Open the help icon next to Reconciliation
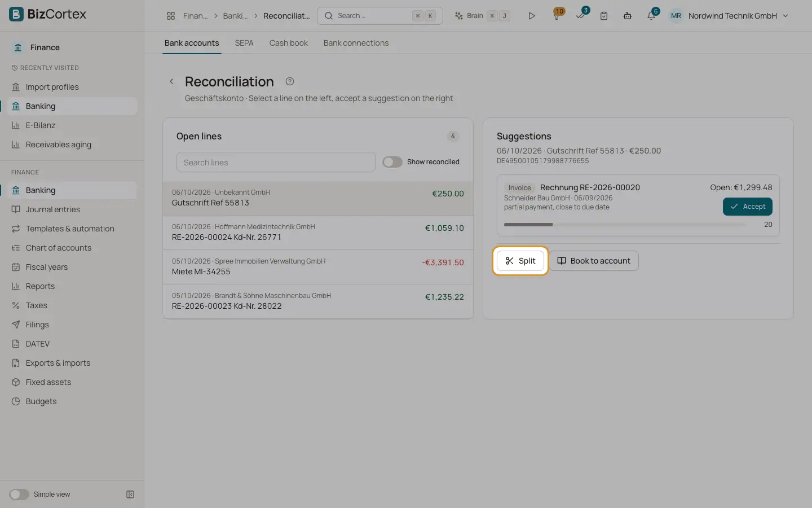Screen dimensions: 812x508 pyautogui.click(x=290, y=81)
